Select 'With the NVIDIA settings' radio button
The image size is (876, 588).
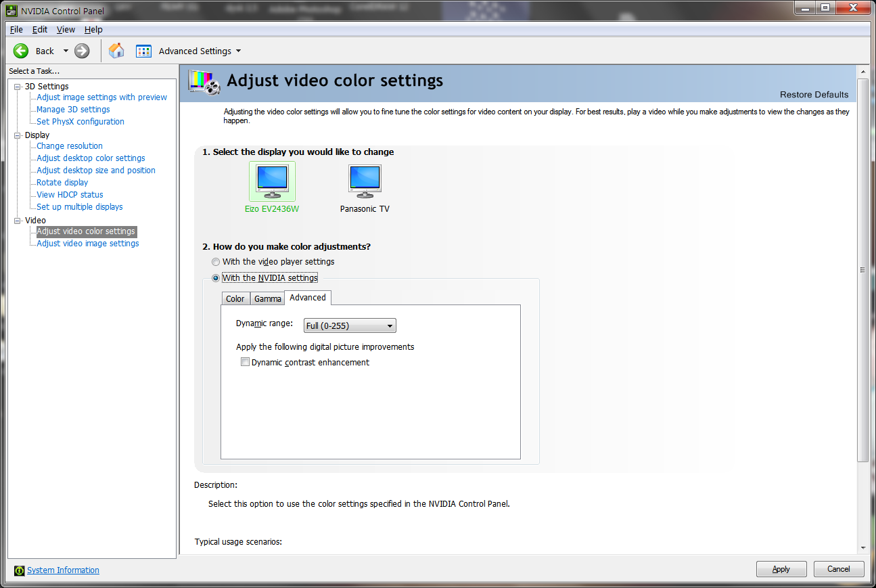[x=216, y=278]
